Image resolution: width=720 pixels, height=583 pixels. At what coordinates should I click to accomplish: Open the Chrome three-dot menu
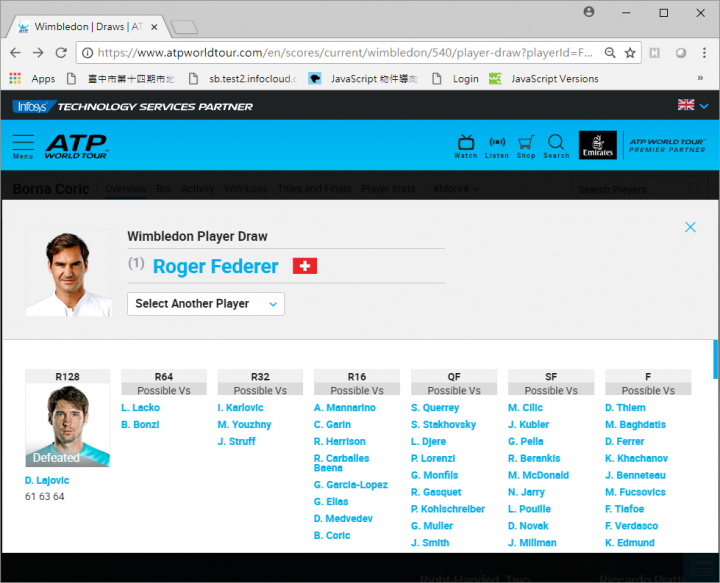coord(704,53)
